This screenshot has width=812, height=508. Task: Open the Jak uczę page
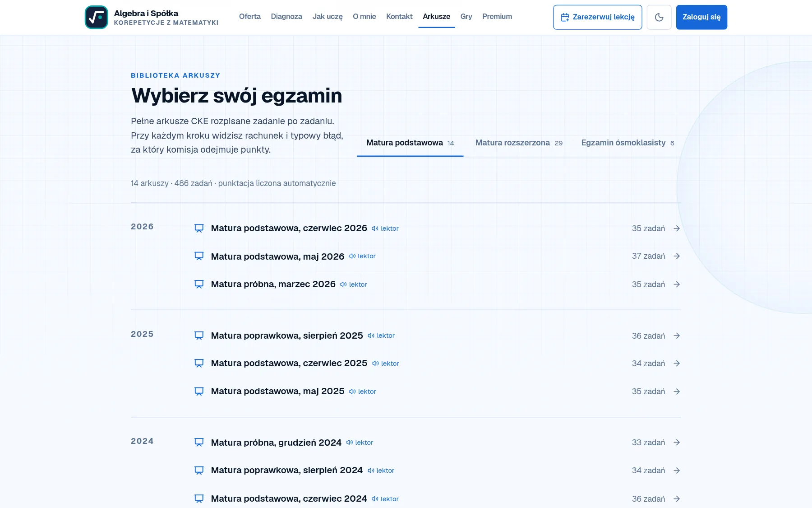328,17
